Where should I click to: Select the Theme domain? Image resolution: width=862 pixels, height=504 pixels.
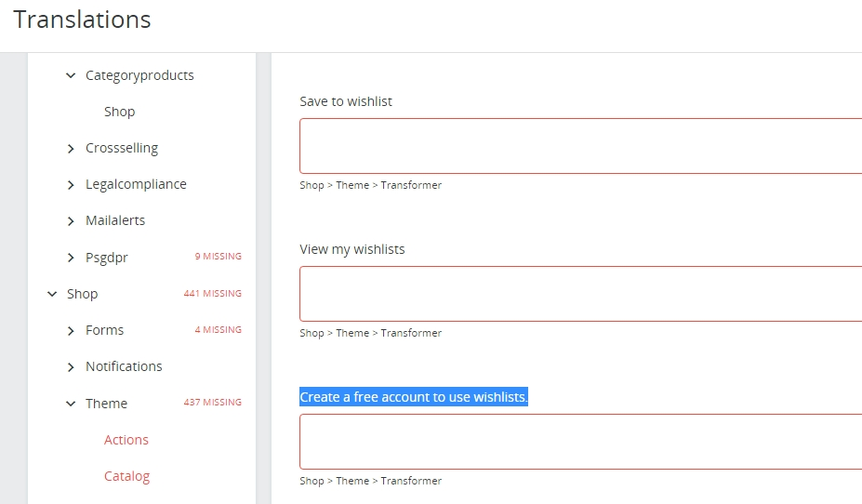coord(106,404)
